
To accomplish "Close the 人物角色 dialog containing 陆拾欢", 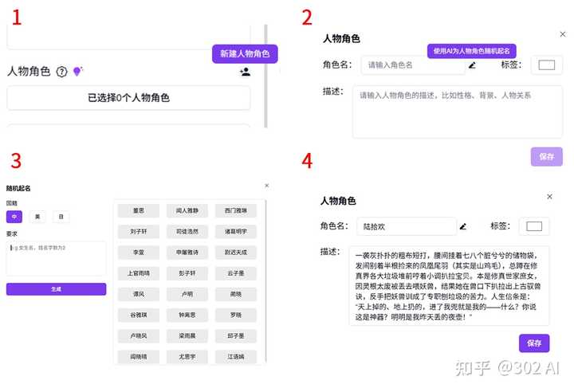I will pos(549,196).
